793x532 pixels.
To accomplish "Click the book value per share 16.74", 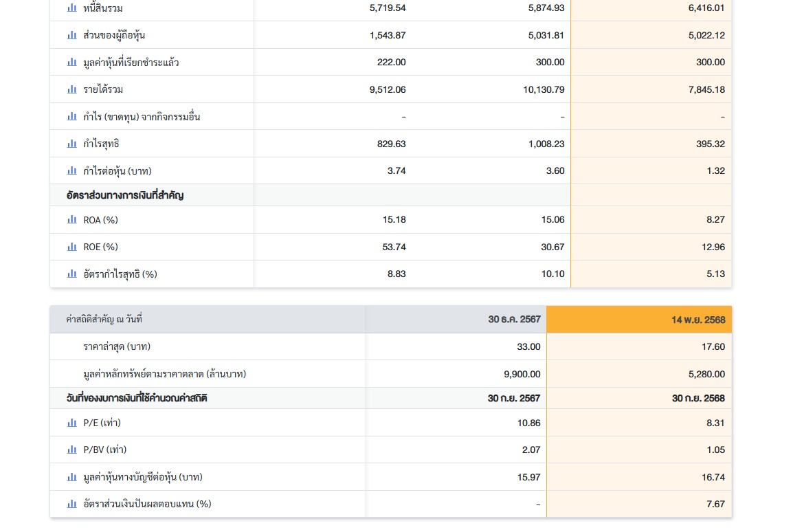I will coord(713,477).
